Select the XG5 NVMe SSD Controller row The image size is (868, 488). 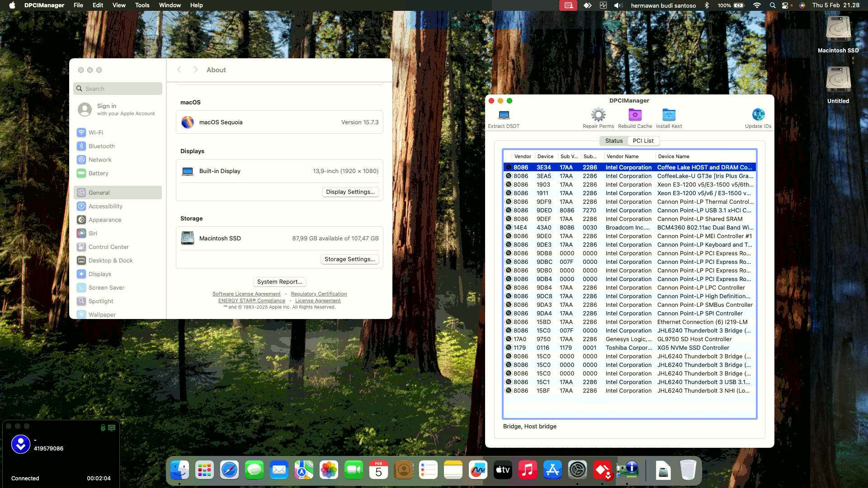pyautogui.click(x=629, y=348)
